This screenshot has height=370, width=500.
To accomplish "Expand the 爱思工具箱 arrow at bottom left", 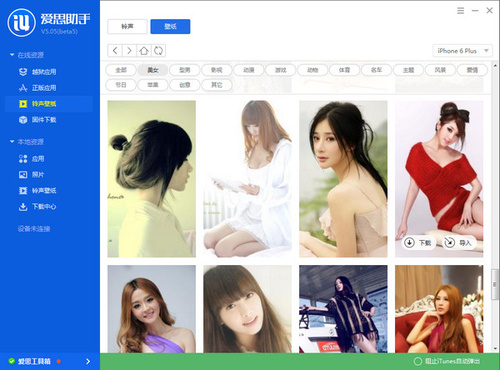I will pos(88,361).
